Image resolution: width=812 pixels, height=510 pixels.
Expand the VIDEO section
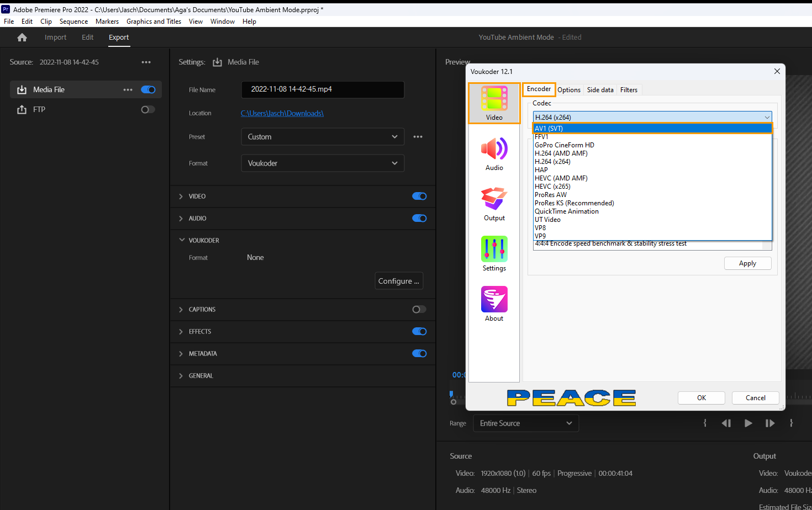[181, 196]
